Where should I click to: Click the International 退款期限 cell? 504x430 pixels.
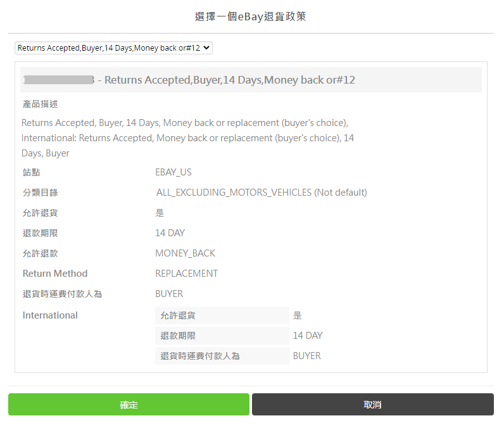pyautogui.click(x=222, y=336)
